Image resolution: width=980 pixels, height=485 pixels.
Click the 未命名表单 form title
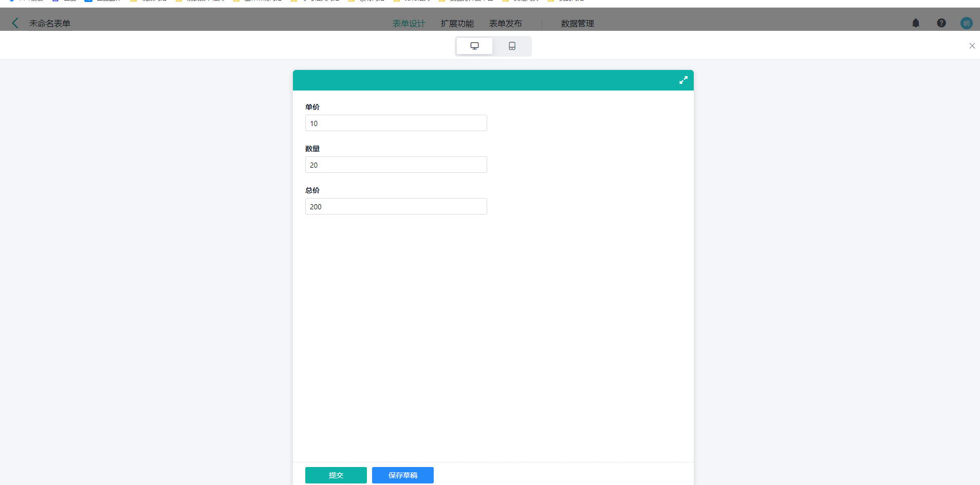tap(50, 24)
